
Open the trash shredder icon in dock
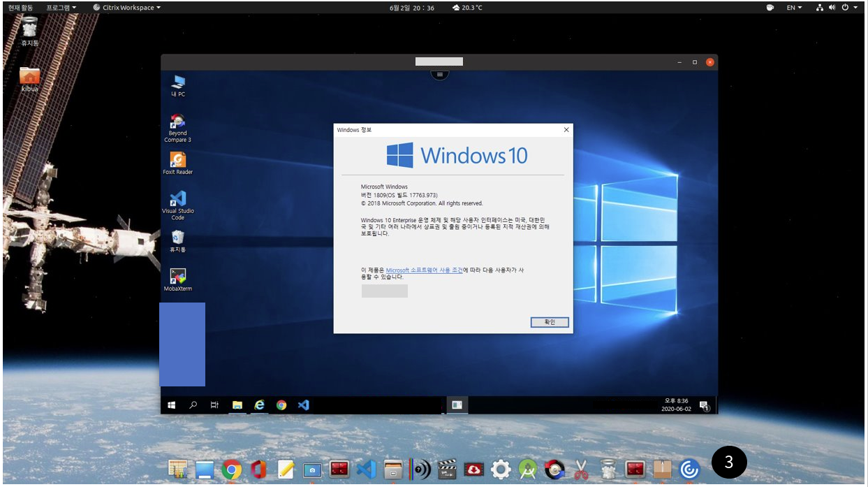608,470
